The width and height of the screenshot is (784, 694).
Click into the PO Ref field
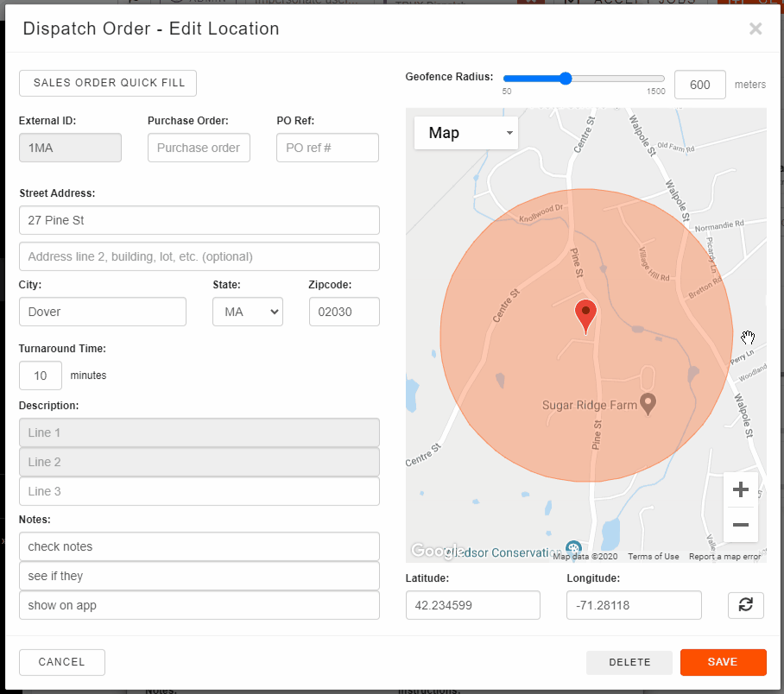click(327, 148)
